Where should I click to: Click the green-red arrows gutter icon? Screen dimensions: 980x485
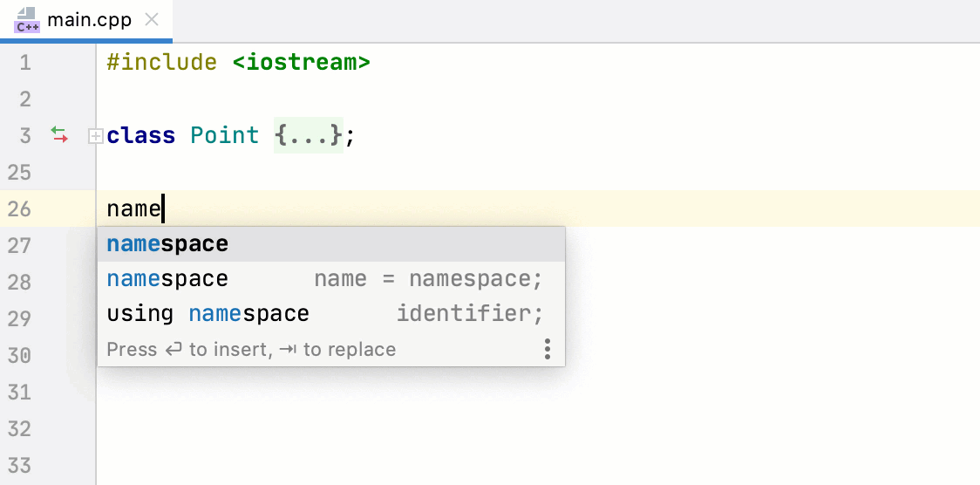59,135
